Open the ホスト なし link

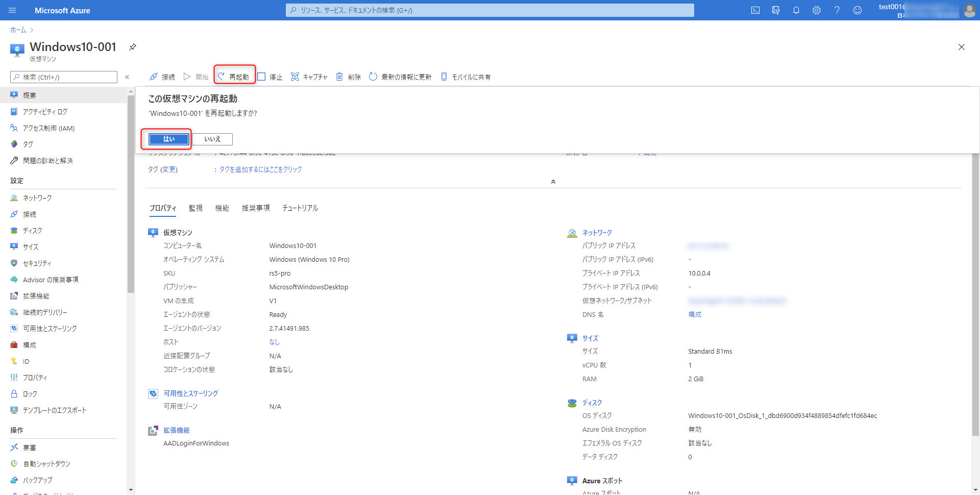click(275, 342)
